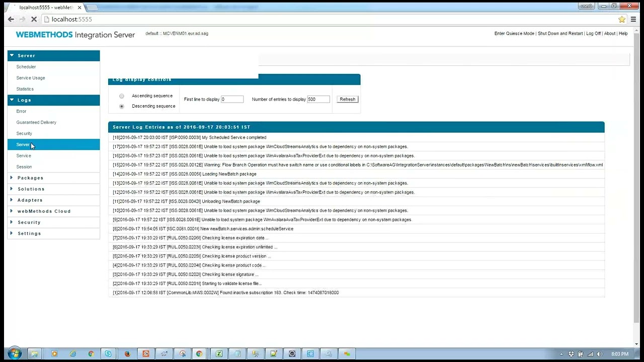Stop page loading with the X button
This screenshot has width=644, height=362.
34,19
